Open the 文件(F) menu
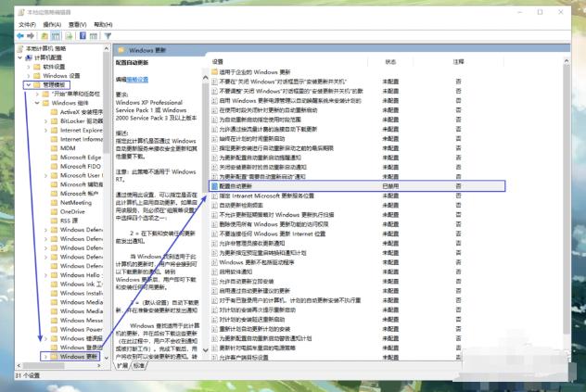586x392 pixels. (27, 25)
